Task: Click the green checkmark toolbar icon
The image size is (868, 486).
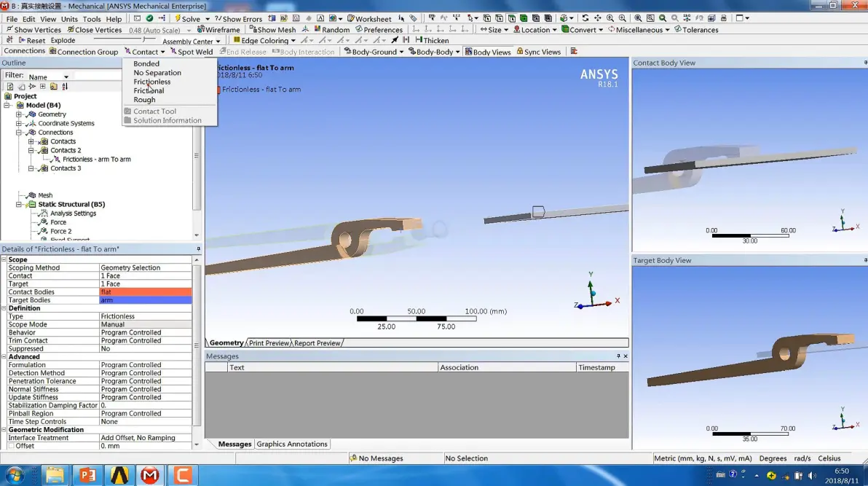Action: [x=149, y=18]
